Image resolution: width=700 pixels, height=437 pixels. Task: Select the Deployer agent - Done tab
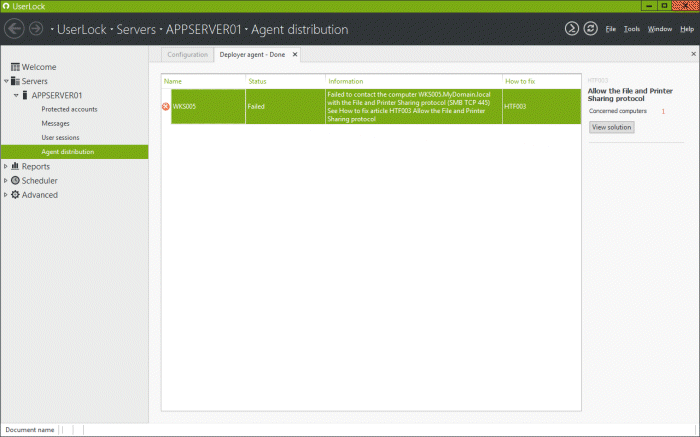point(252,54)
